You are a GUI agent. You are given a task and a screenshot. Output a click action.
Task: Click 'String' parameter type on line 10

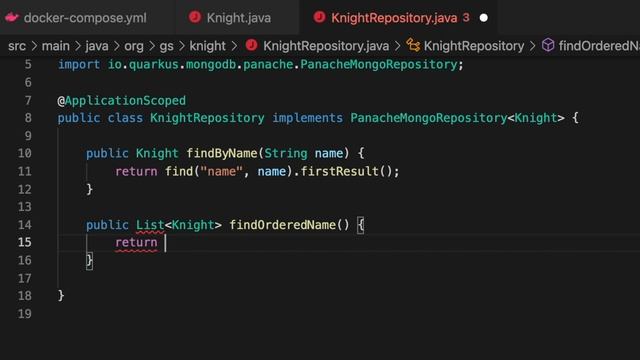[286, 153]
